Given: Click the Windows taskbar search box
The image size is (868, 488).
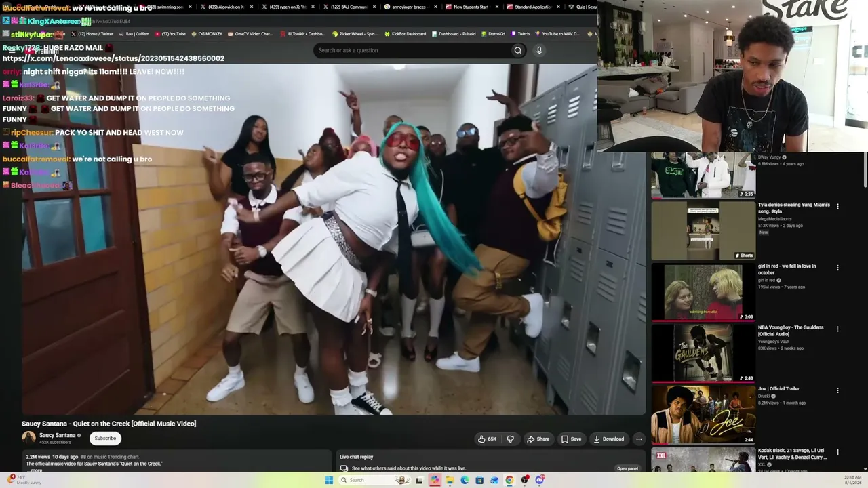Looking at the screenshot, I should pos(374,480).
